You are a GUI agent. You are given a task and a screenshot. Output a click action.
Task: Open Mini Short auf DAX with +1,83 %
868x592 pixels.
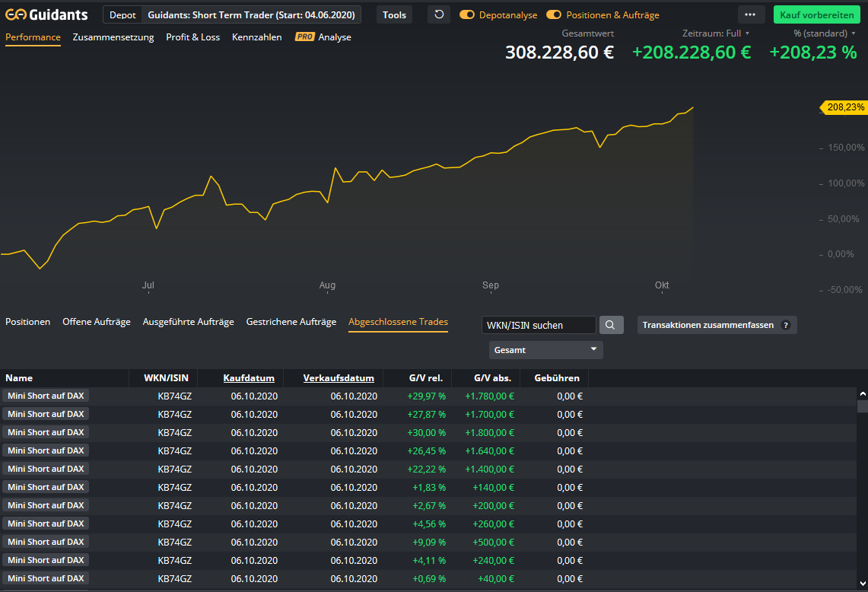46,487
